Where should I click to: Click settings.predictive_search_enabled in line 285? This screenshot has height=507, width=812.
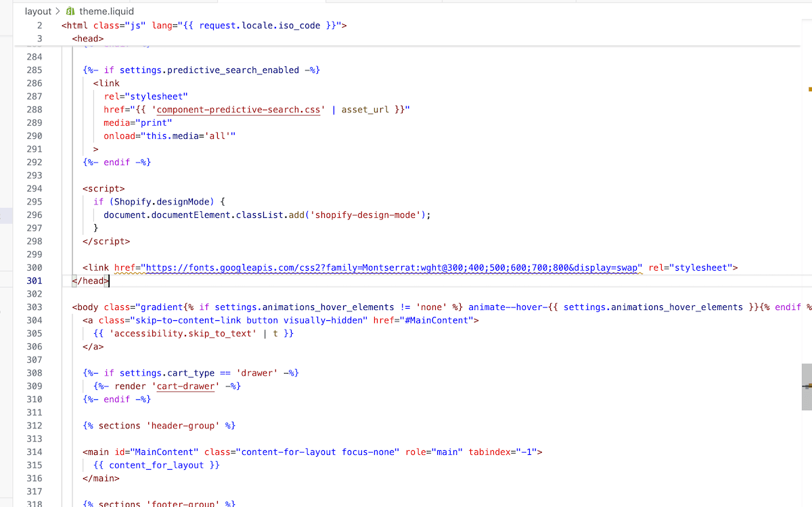click(209, 70)
